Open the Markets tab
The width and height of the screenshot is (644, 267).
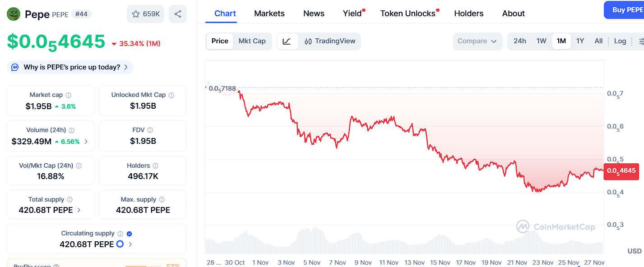269,14
